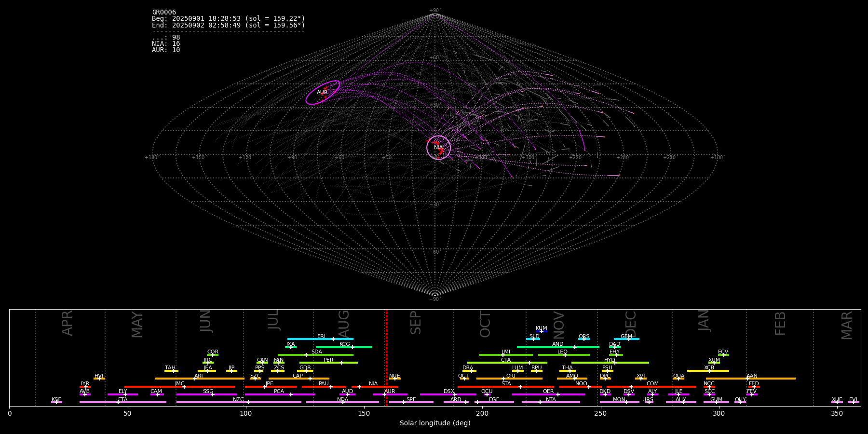Click the SSG shower label in timeline

pos(208,392)
